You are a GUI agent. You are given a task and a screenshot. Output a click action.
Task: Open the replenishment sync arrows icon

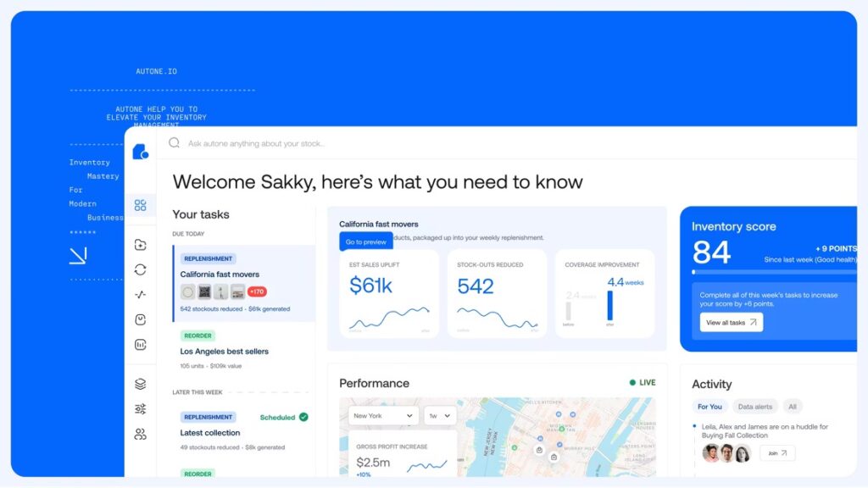pos(141,269)
